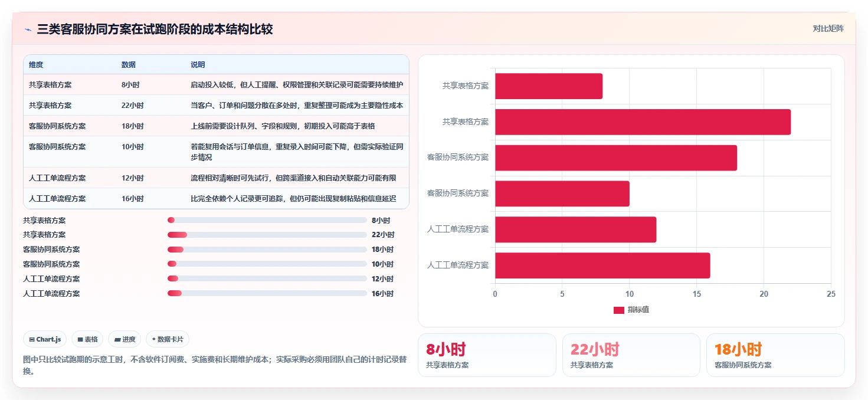Screen dimensions: 868x400
Task: Click the chart bar reaching value 22
Action: 643,122
